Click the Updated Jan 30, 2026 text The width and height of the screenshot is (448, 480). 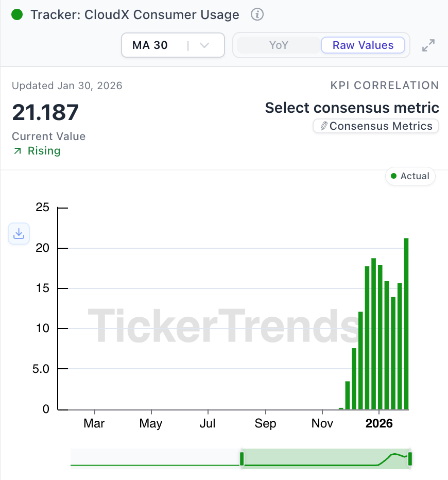point(67,85)
